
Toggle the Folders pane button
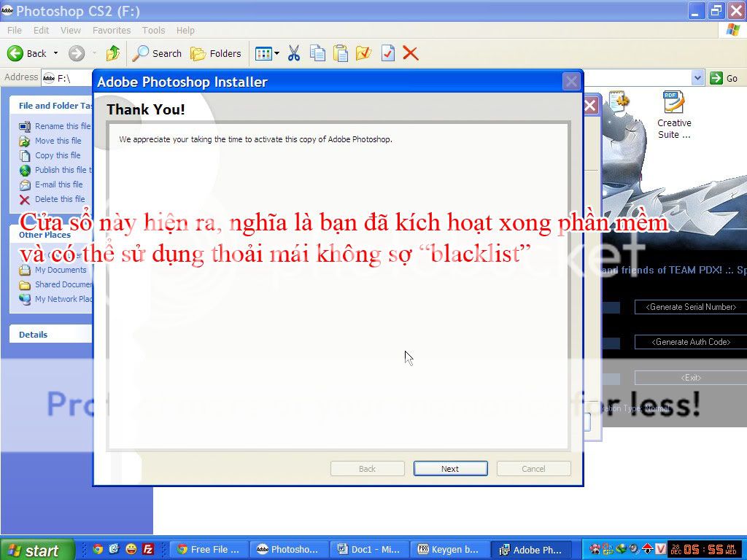pos(216,53)
